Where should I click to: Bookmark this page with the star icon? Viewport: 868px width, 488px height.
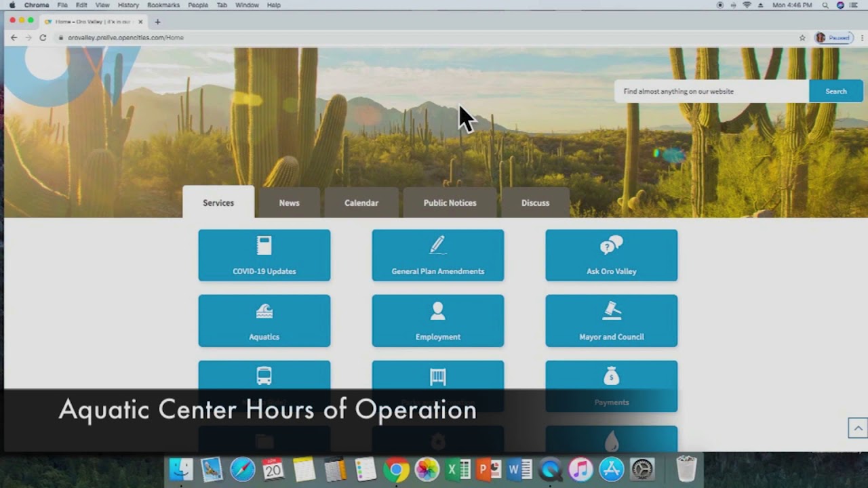pyautogui.click(x=802, y=38)
